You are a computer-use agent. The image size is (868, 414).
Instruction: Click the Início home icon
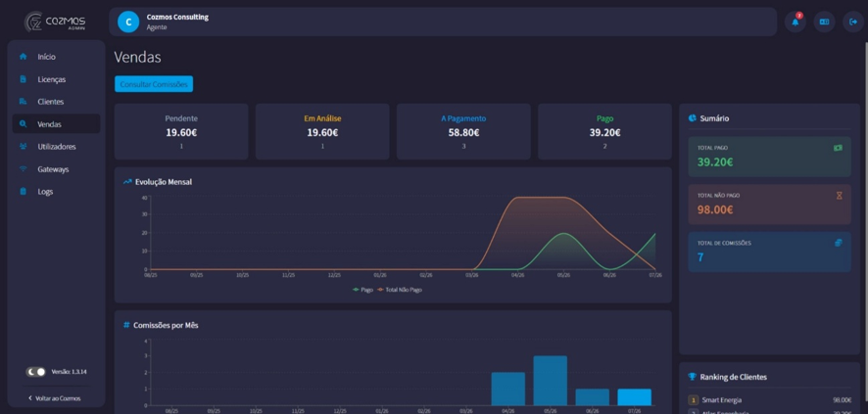click(23, 57)
